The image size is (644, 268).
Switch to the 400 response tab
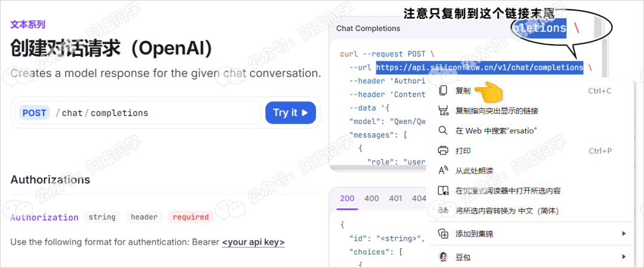(371, 198)
